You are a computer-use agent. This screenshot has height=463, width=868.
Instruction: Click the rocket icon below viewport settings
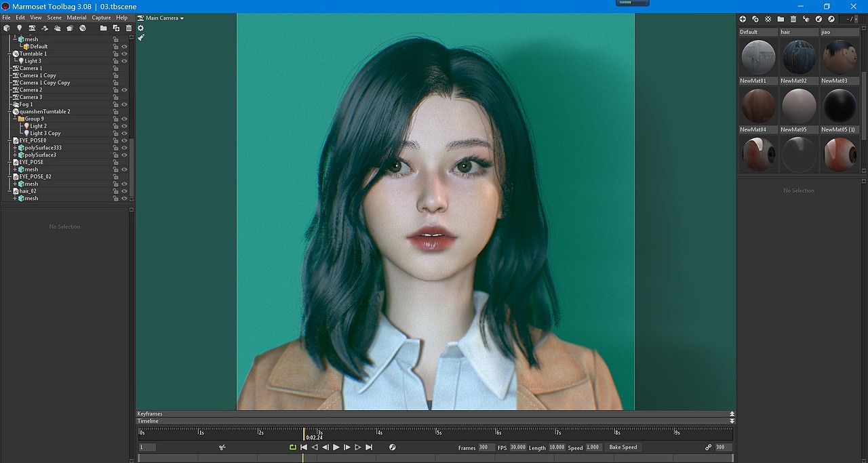pos(140,38)
